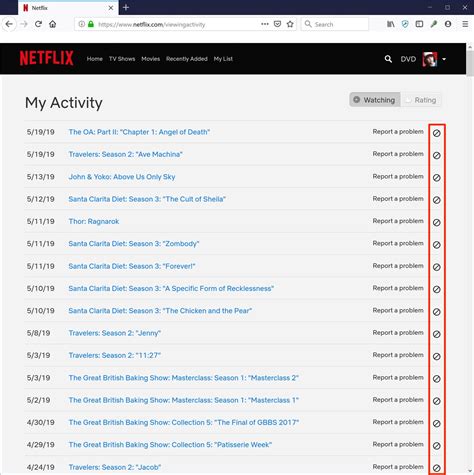
Task: Go to TV Shows in Netflix navigation
Action: (x=122, y=59)
